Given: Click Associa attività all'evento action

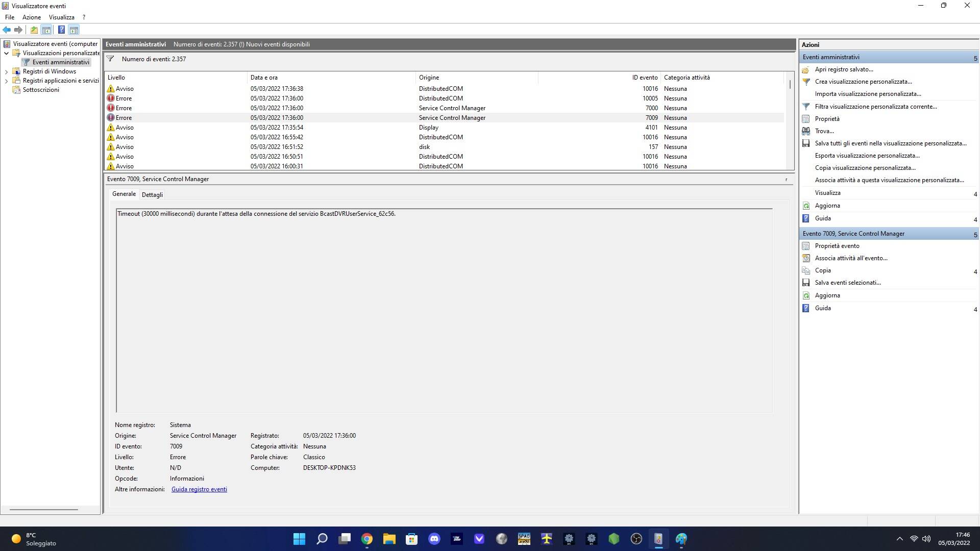Looking at the screenshot, I should [x=851, y=258].
